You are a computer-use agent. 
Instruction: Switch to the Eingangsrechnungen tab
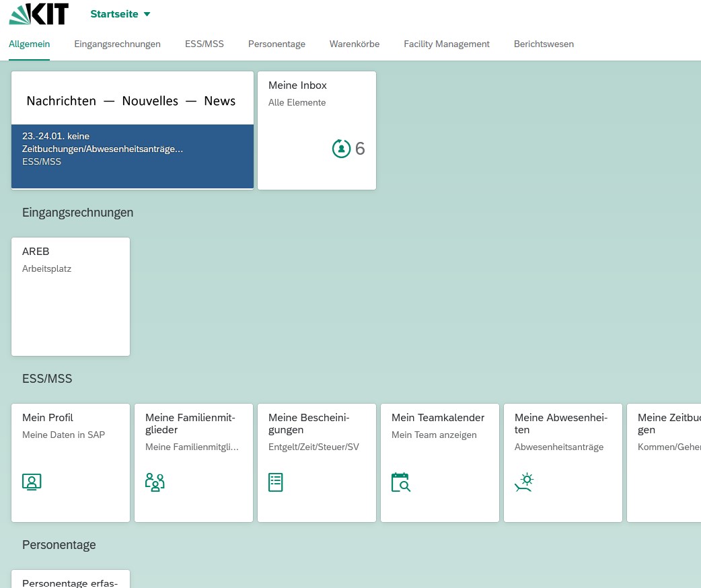[x=117, y=44]
